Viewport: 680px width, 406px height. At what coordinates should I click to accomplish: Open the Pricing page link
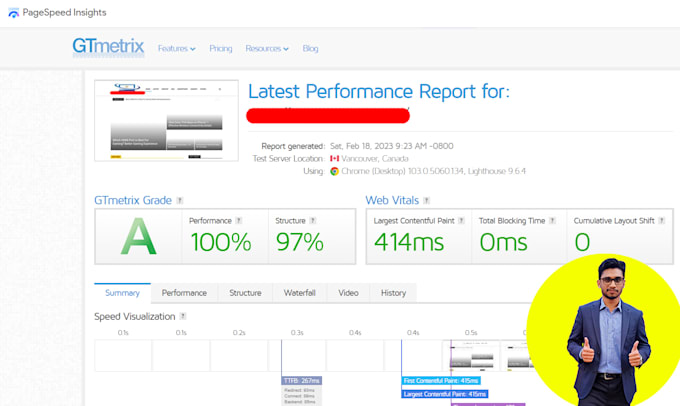[x=221, y=49]
